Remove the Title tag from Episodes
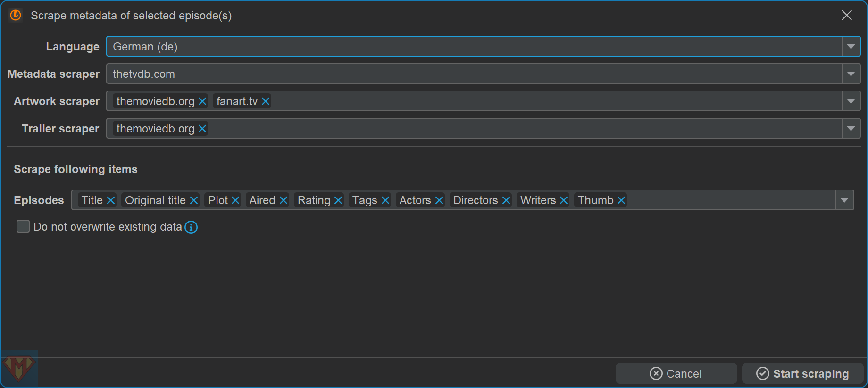This screenshot has width=868, height=388. pyautogui.click(x=111, y=200)
